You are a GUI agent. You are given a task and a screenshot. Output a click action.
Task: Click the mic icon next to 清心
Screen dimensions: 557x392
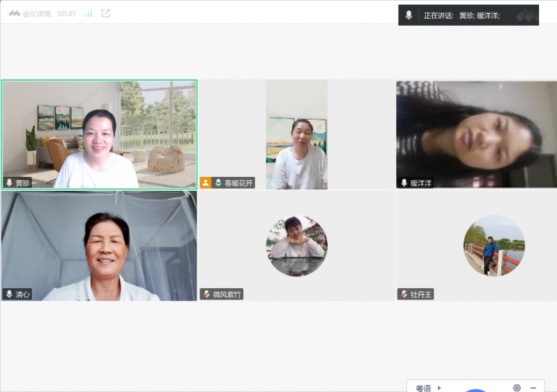pos(9,295)
